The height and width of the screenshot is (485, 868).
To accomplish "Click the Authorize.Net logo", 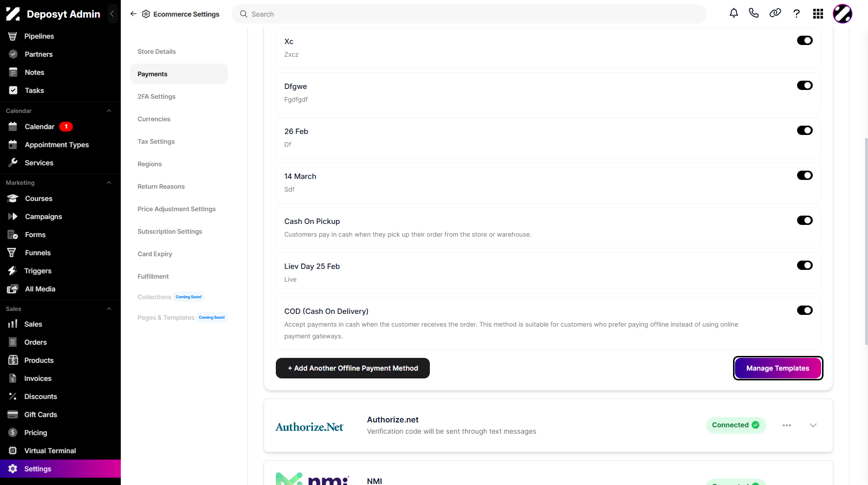I will [x=310, y=427].
